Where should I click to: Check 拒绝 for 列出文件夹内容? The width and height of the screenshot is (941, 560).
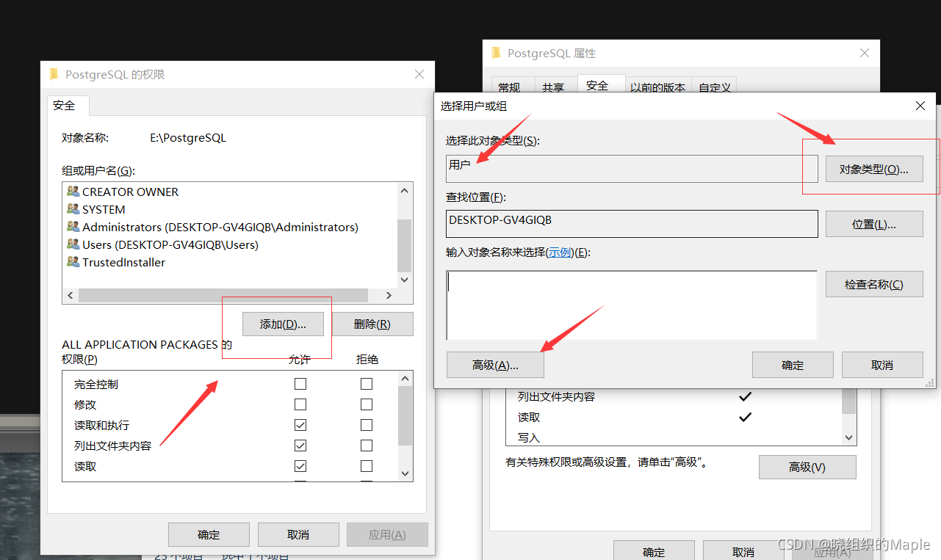[367, 446]
